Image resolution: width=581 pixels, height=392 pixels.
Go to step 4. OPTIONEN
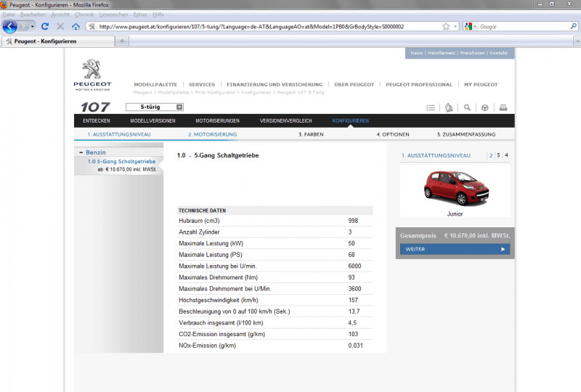[x=393, y=134]
